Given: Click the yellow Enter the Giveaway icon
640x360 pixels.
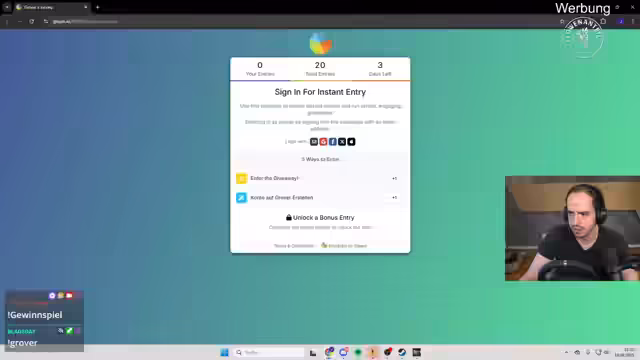Looking at the screenshot, I should [x=242, y=178].
